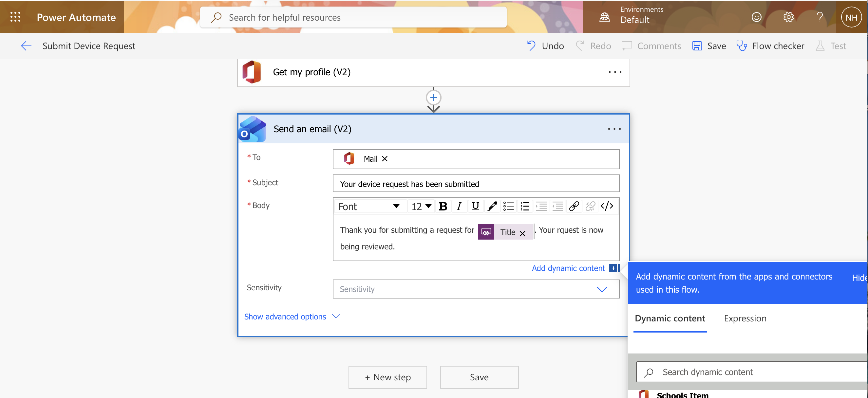Open the Sensitivity dropdown
Screen dimensions: 868x398
pyautogui.click(x=476, y=289)
